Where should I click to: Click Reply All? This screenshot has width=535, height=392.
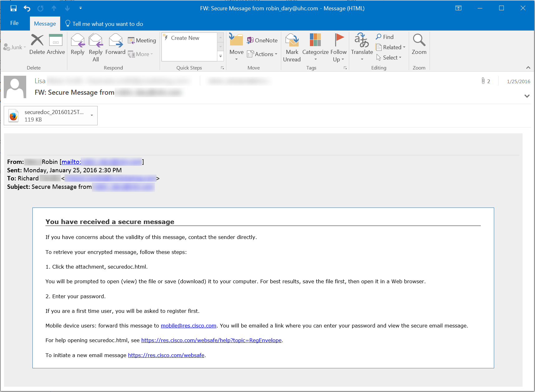click(x=95, y=46)
